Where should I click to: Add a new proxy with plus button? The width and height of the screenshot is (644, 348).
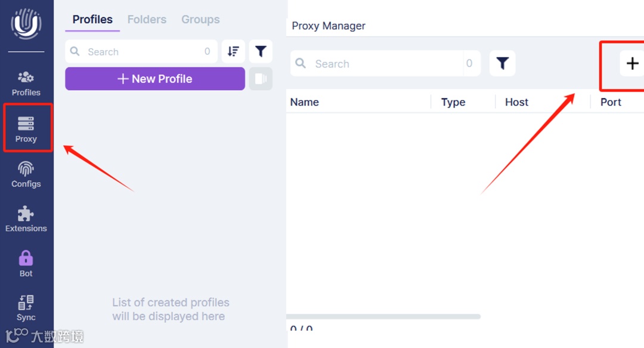coord(632,63)
